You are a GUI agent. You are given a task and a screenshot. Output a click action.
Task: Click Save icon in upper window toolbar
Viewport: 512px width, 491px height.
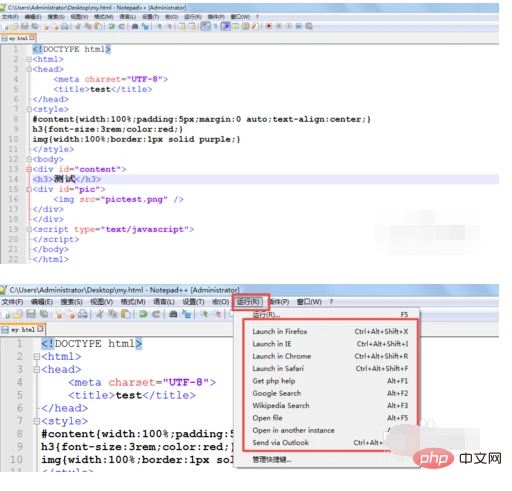coord(25,26)
